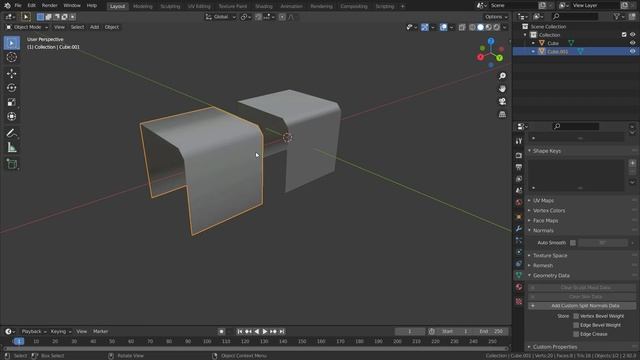Image resolution: width=640 pixels, height=360 pixels.
Task: Enable Edge Crease storage
Action: point(576,334)
